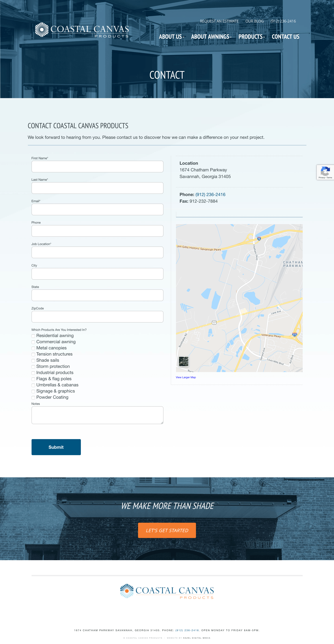Image resolution: width=334 pixels, height=644 pixels.
Task: Click the header phone number (912) 236-2416
Action: (283, 21)
